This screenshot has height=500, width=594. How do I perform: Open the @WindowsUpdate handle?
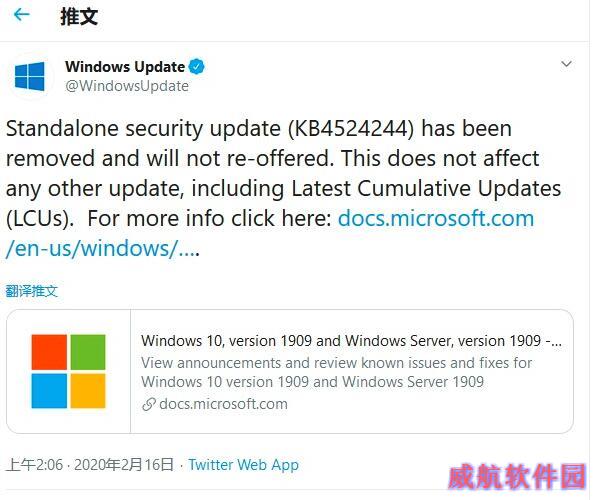[127, 86]
